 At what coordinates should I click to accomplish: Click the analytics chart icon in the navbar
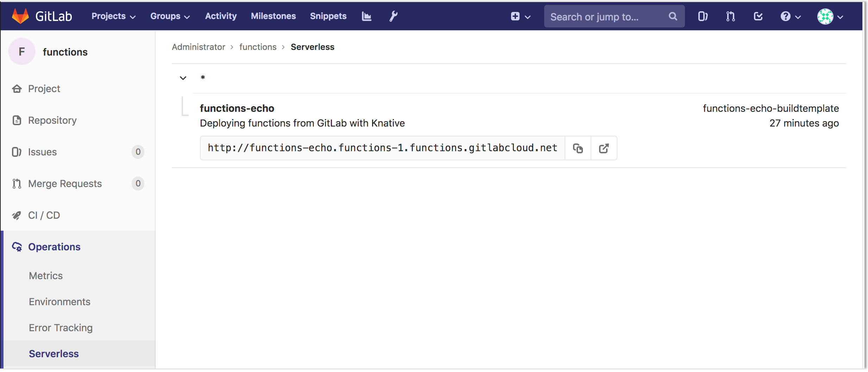pyautogui.click(x=366, y=16)
